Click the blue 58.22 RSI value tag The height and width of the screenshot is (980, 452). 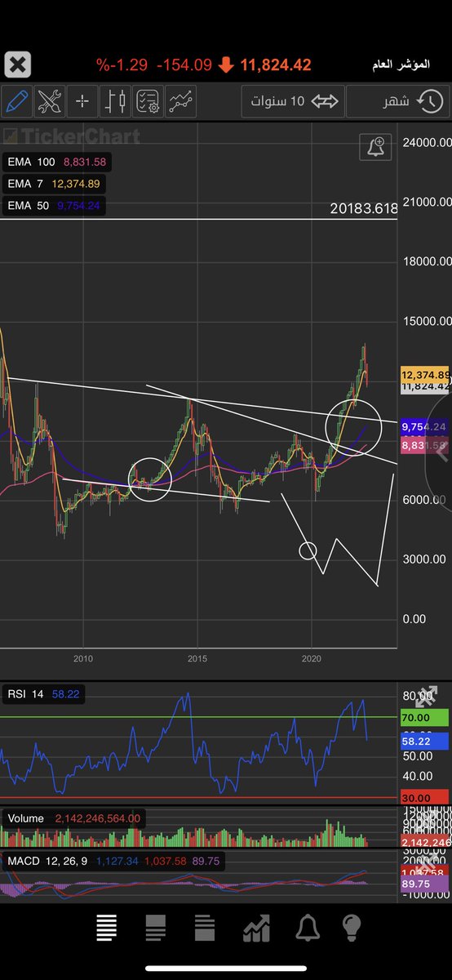coord(424,742)
